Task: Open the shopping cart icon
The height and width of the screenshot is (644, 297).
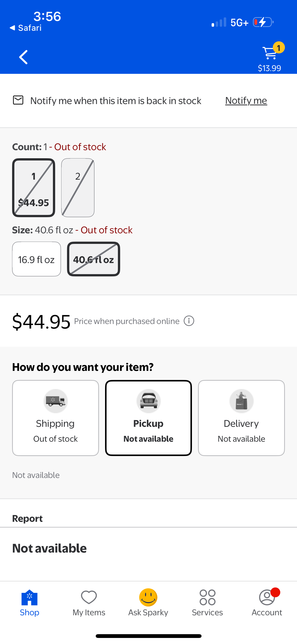Action: tap(270, 53)
